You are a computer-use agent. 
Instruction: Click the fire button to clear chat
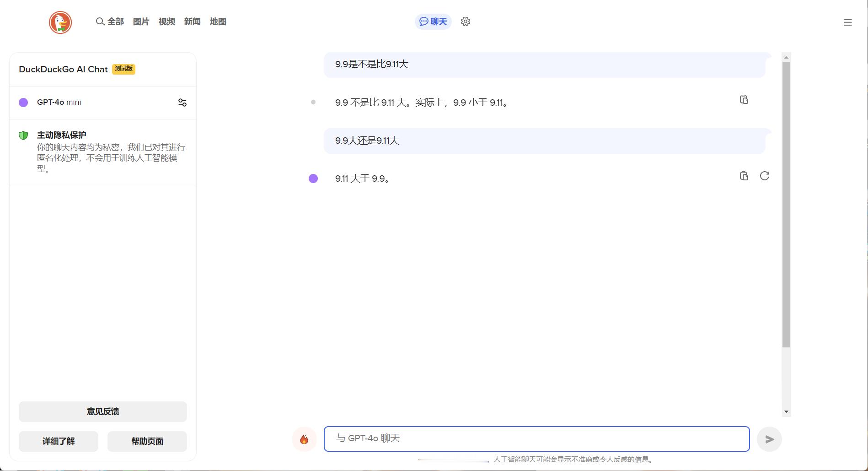point(304,439)
